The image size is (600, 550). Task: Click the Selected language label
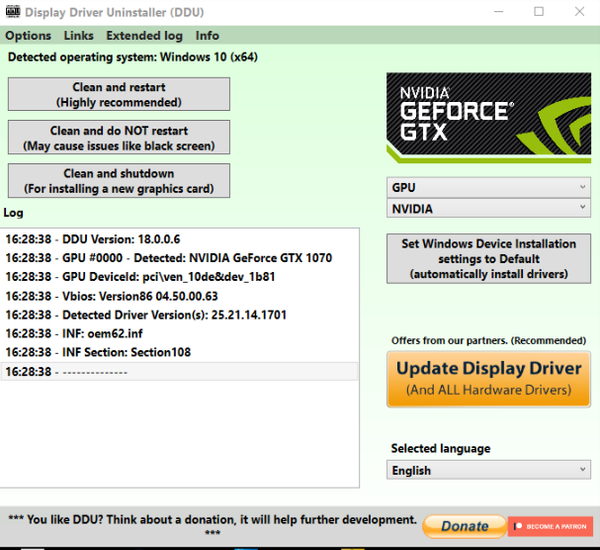point(440,448)
